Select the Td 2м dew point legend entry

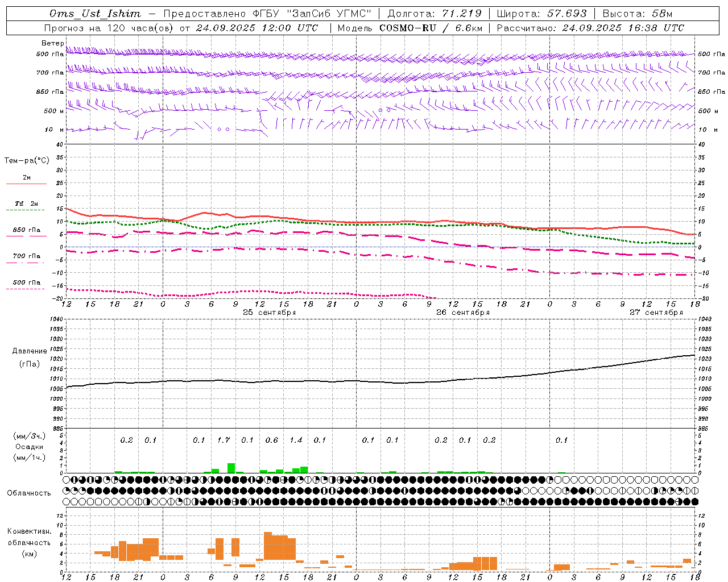tap(27, 203)
